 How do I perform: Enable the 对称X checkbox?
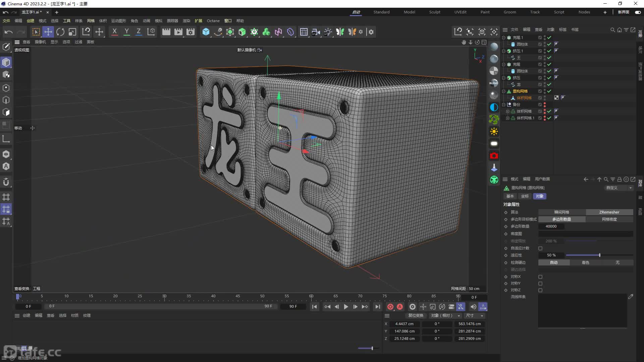(x=540, y=277)
